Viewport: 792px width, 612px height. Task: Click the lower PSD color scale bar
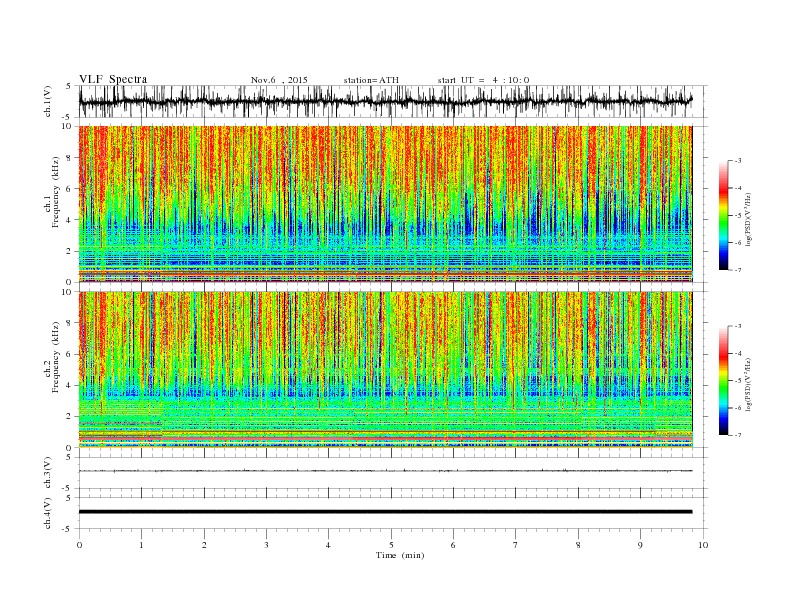tap(723, 380)
